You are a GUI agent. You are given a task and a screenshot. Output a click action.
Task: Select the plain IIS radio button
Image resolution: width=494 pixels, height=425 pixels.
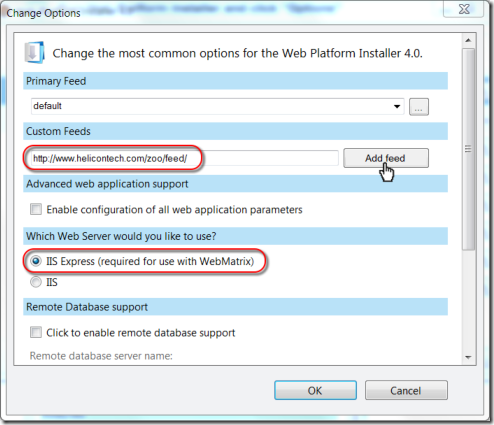point(36,282)
